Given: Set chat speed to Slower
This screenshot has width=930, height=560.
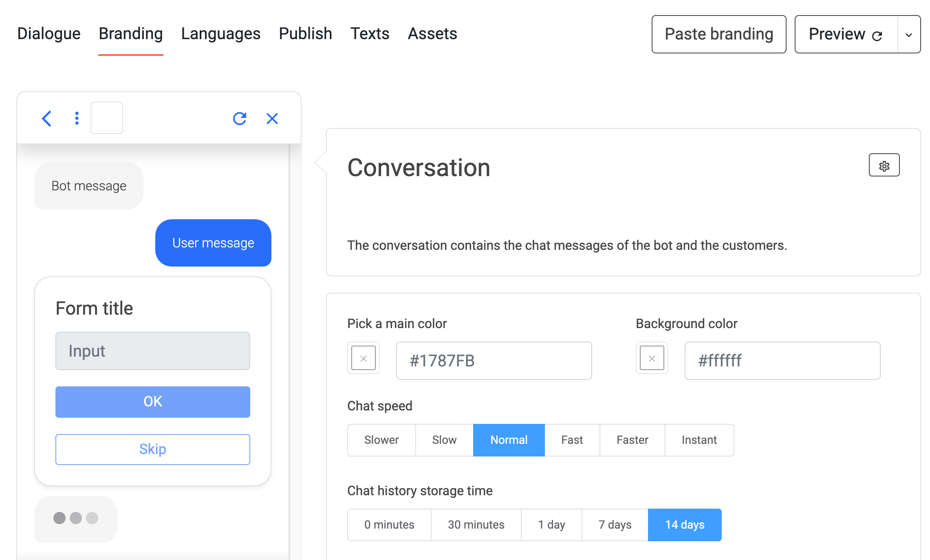Looking at the screenshot, I should point(381,440).
